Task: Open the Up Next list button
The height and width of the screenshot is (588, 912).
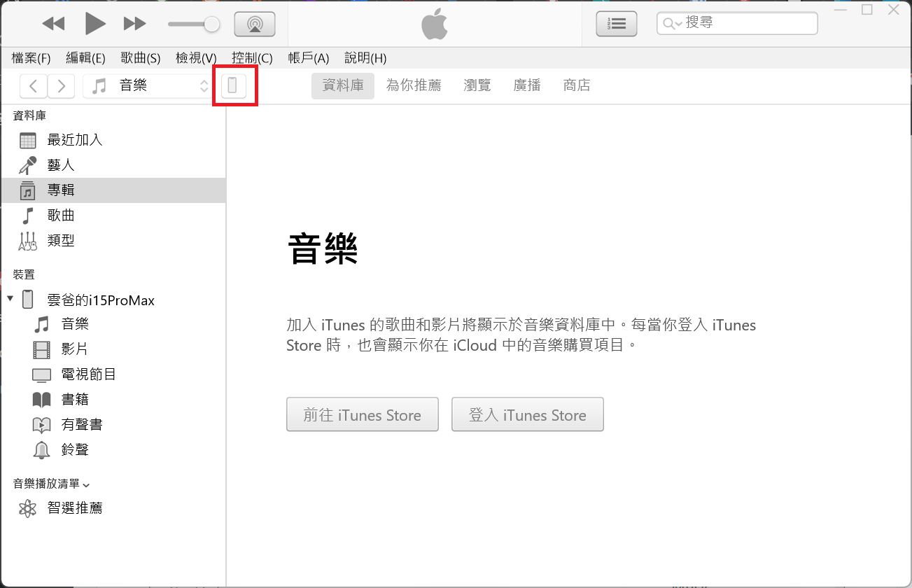Action: click(x=616, y=24)
